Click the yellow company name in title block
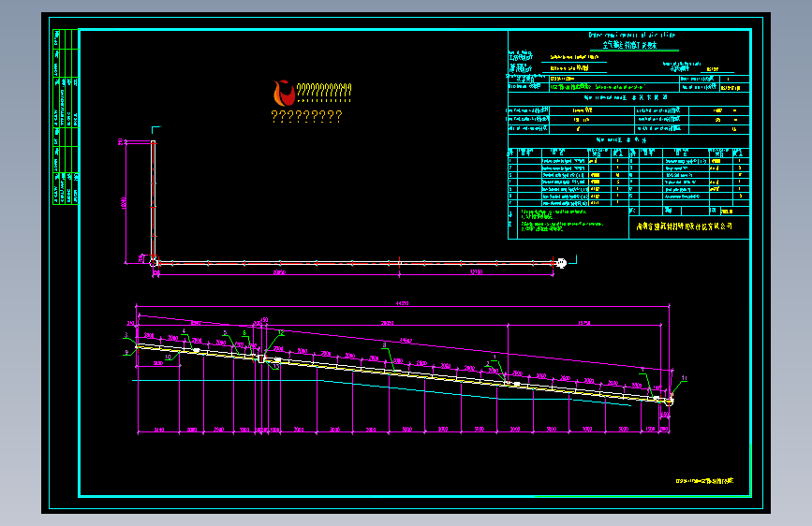The width and height of the screenshot is (812, 526). [684, 226]
